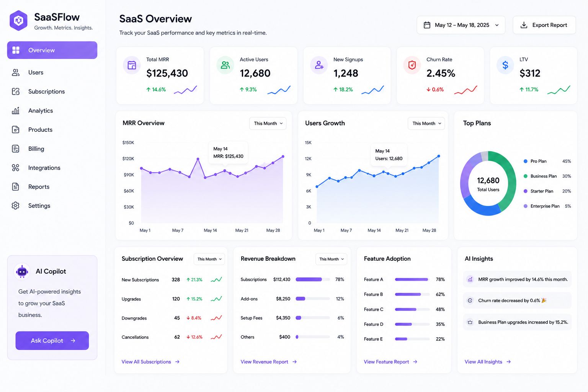
Task: Open the May 12 – May 18 date range dropdown
Action: (x=461, y=25)
